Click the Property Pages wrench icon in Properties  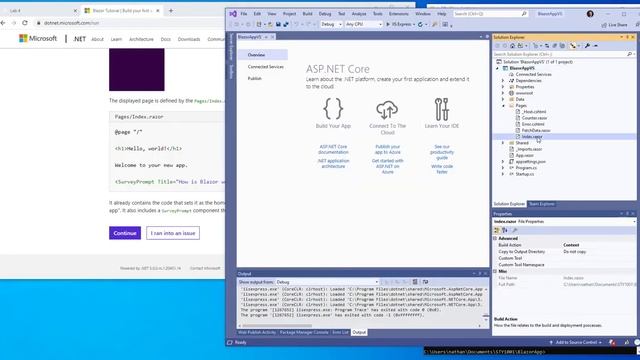point(515,230)
